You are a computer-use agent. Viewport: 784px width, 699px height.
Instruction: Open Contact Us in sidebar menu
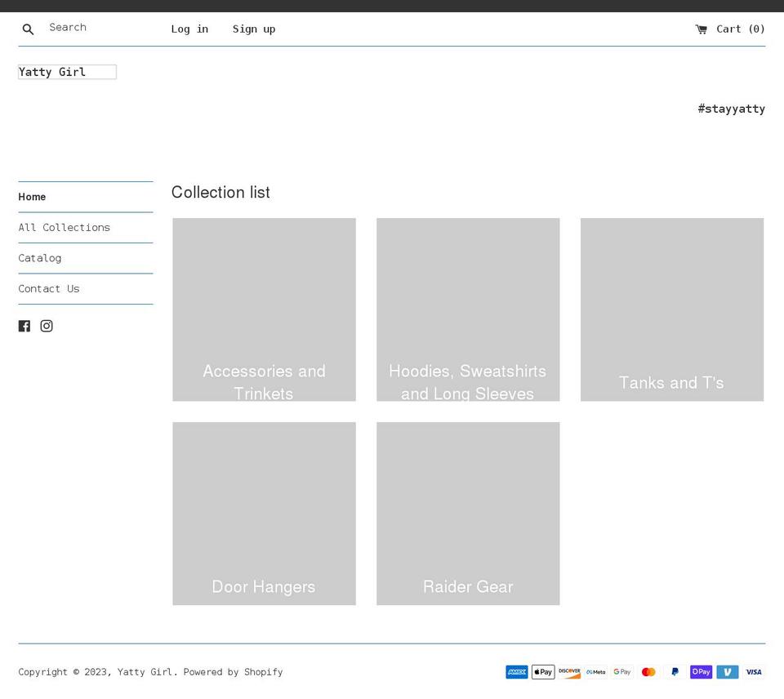(49, 288)
